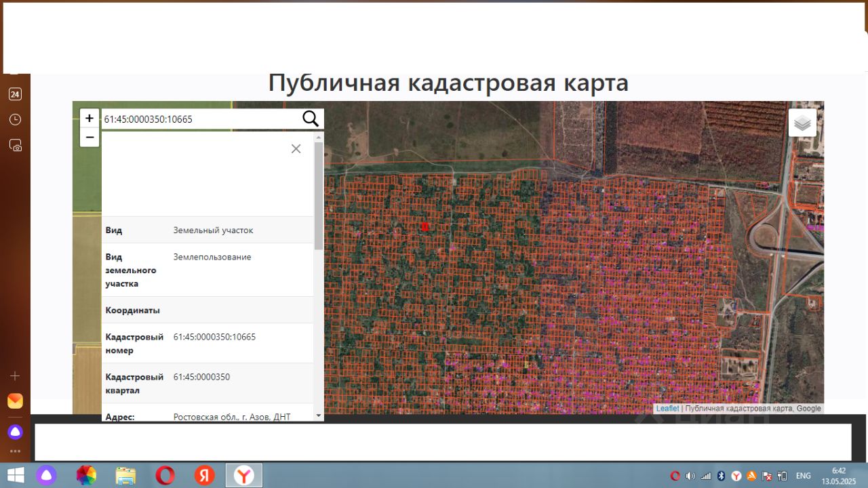Select the red highlighted parcel on map
Image resolution: width=868 pixels, height=488 pixels.
pyautogui.click(x=425, y=226)
